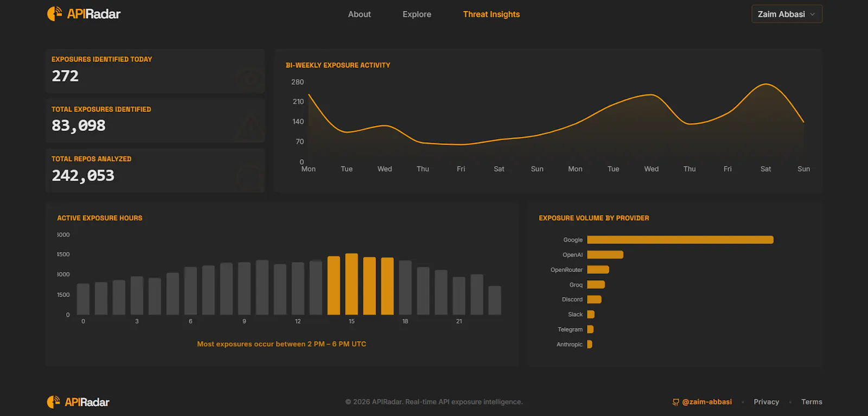Open the Zaim Abbasi user dropdown
This screenshot has width=868, height=416.
coord(787,14)
